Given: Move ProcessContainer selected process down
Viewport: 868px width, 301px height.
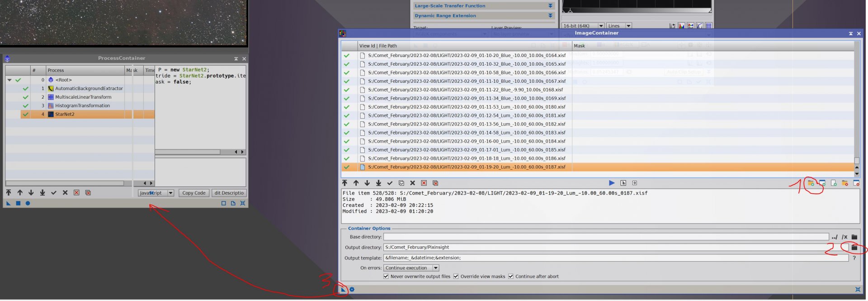Looking at the screenshot, I should [x=31, y=192].
